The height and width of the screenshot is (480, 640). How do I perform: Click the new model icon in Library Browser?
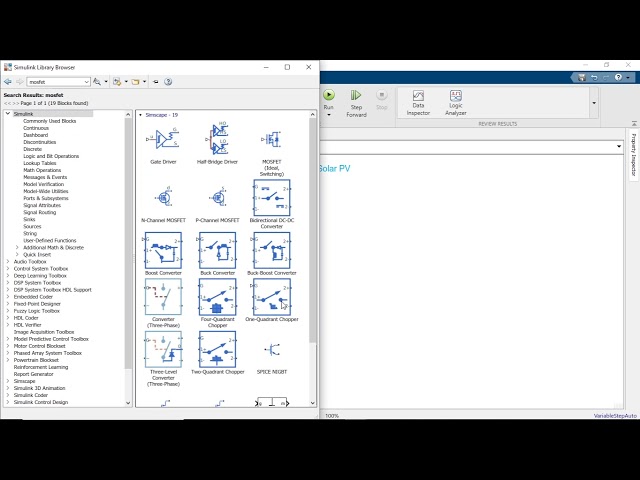[117, 82]
